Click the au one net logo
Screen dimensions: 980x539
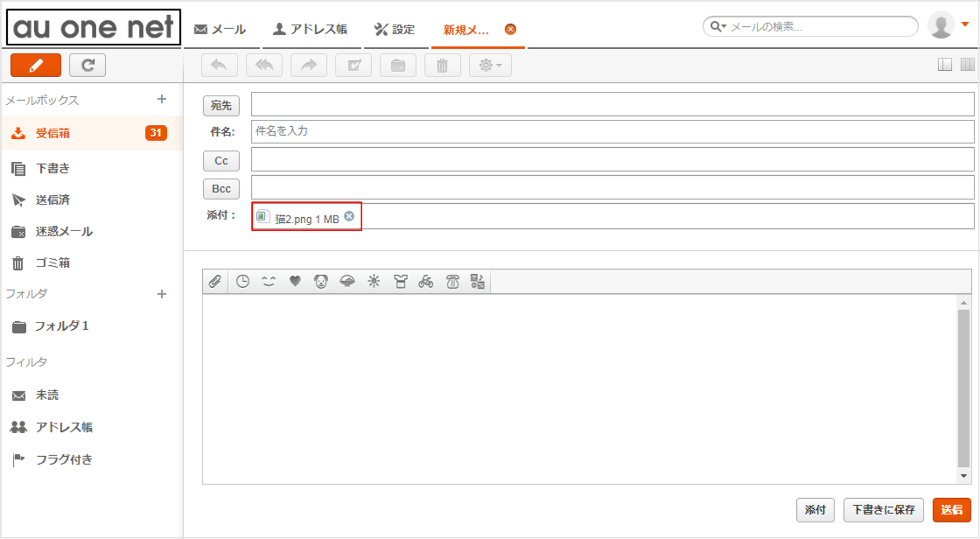pyautogui.click(x=94, y=27)
